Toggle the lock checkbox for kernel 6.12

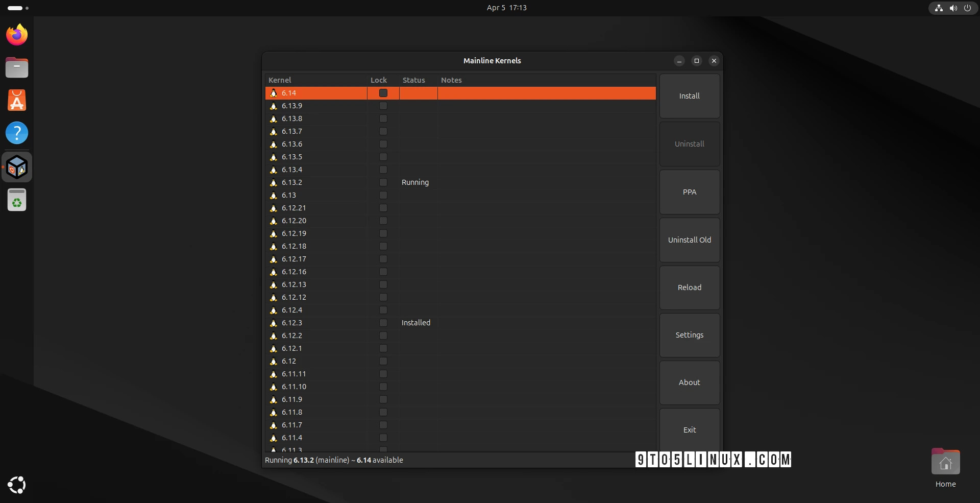383,361
